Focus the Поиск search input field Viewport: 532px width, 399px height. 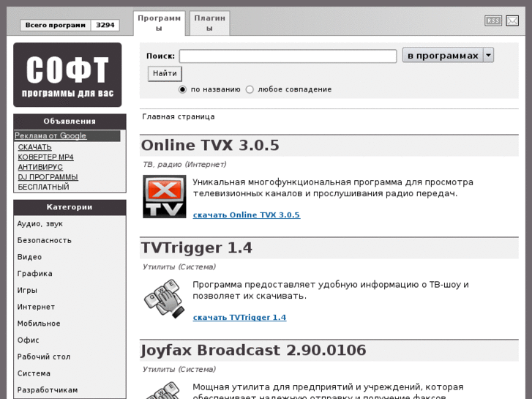coord(288,56)
